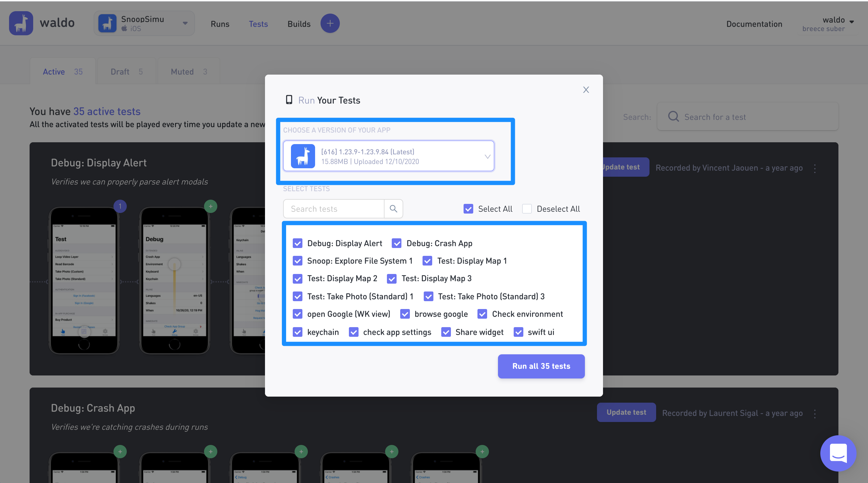The image size is (868, 483).
Task: Click the Debug: Display Alert card title
Action: point(99,163)
